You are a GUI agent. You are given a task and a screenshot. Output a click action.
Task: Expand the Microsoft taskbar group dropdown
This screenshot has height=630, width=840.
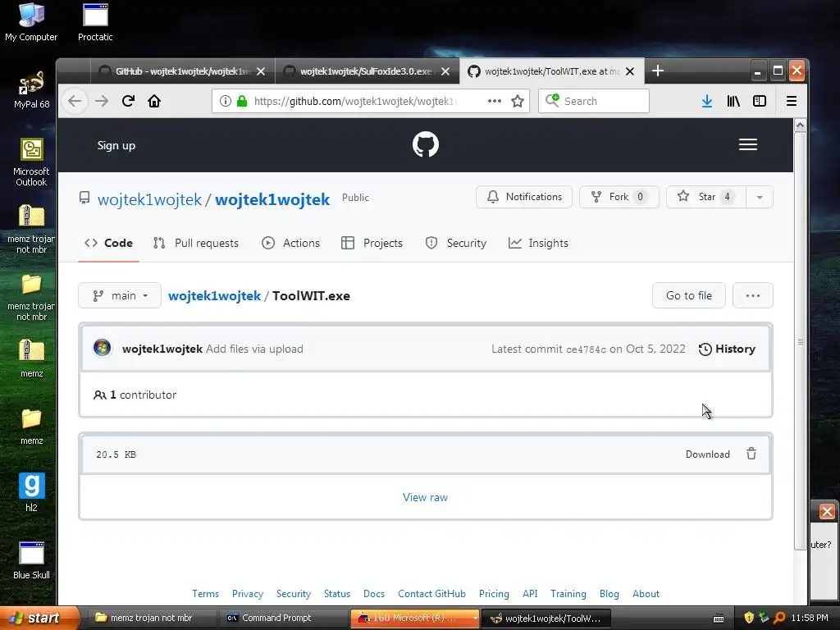(475, 618)
